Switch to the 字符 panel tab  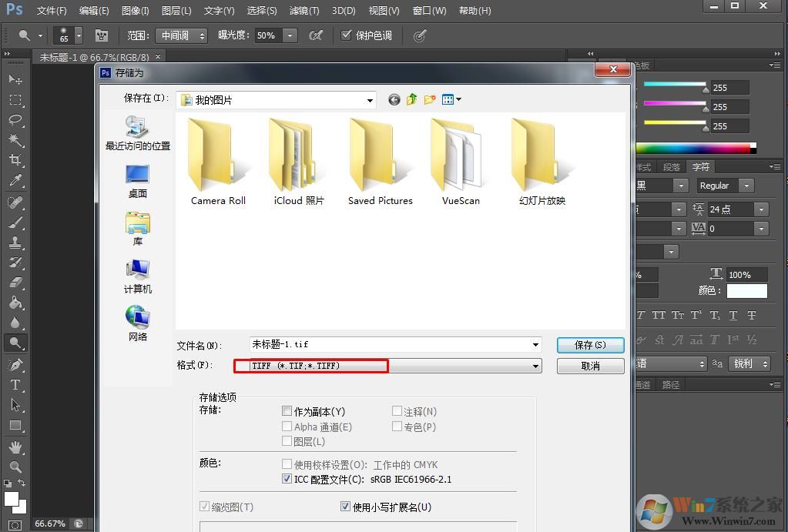pos(701,167)
